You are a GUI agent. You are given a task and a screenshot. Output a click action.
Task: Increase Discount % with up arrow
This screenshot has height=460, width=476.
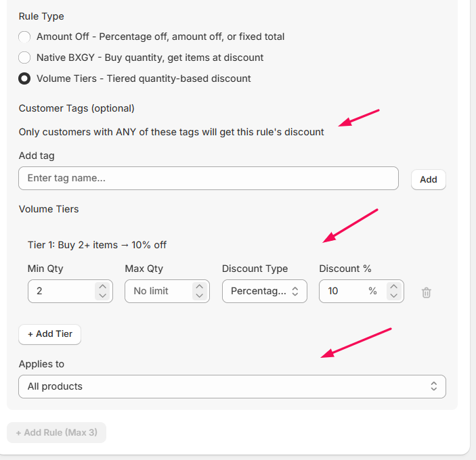click(393, 287)
